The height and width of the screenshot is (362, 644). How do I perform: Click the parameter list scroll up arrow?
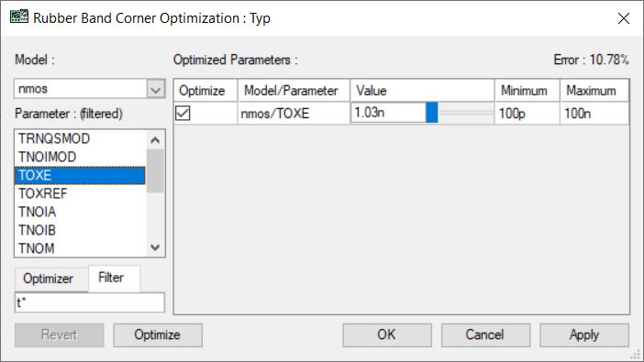pos(155,140)
